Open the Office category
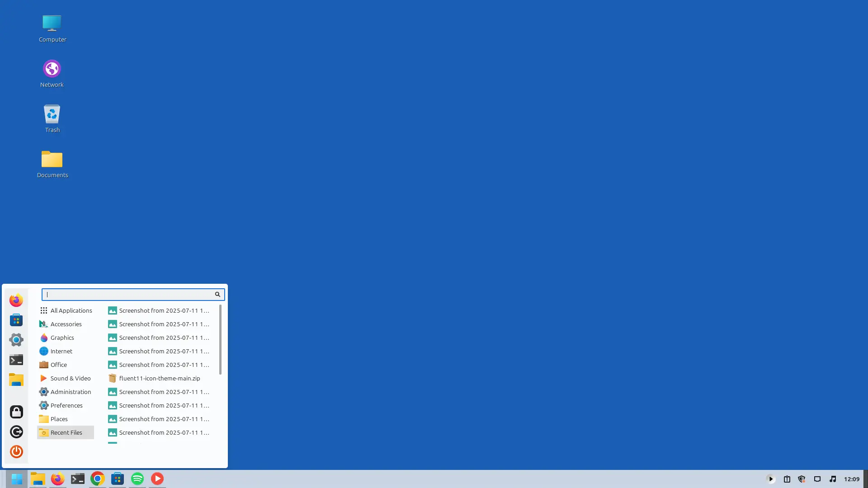The image size is (868, 488). pyautogui.click(x=66, y=365)
